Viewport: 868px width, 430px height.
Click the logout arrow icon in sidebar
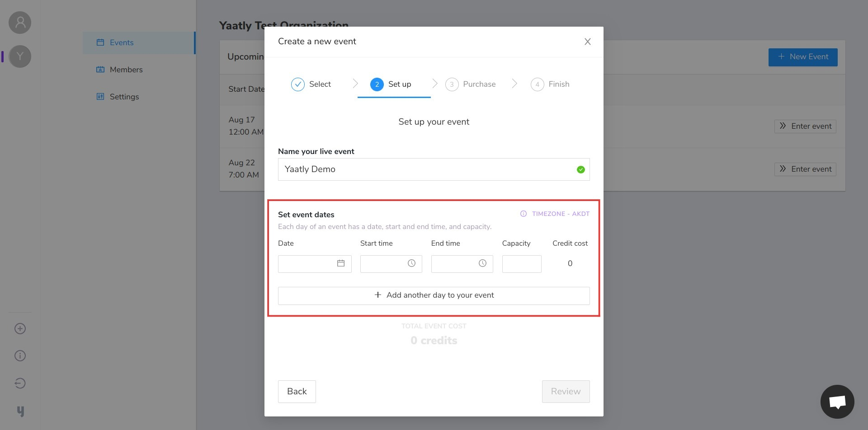[20, 383]
